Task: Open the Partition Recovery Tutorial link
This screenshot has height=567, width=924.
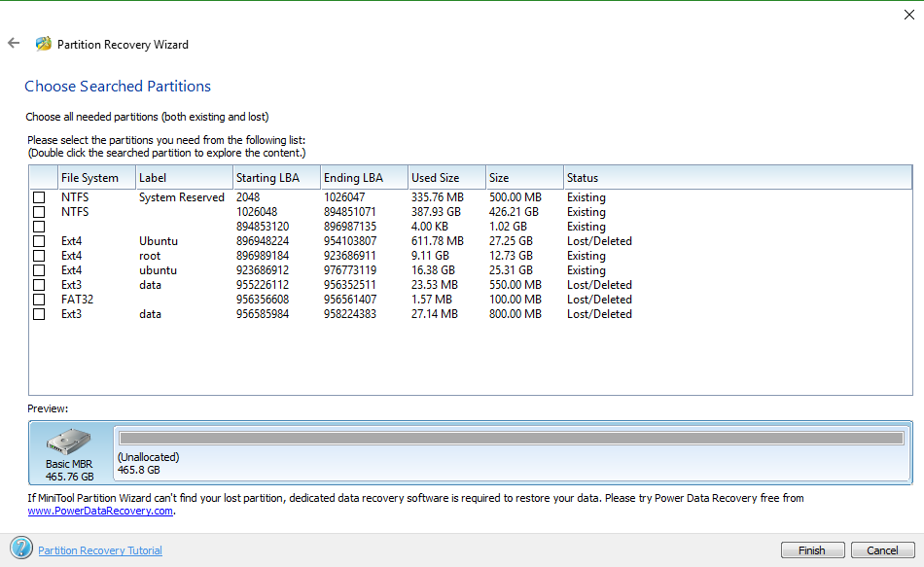Action: (100, 550)
